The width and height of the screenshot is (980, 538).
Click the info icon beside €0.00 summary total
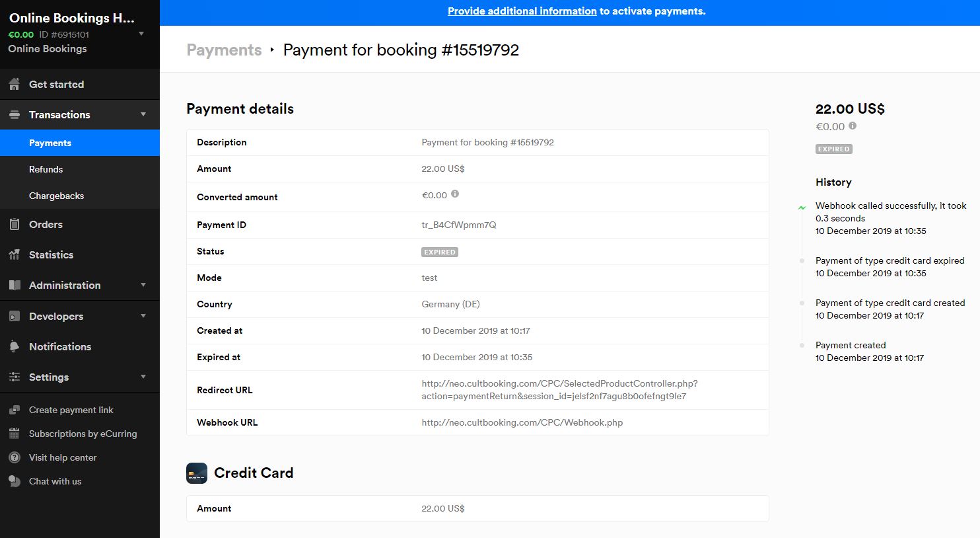tap(852, 126)
